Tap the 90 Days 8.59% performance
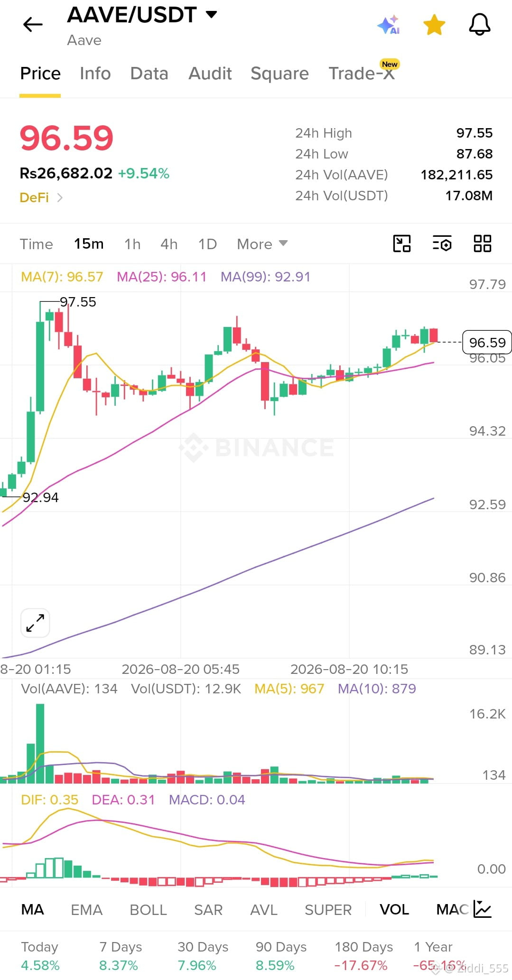Viewport: 512px width, 980px height. click(x=281, y=956)
